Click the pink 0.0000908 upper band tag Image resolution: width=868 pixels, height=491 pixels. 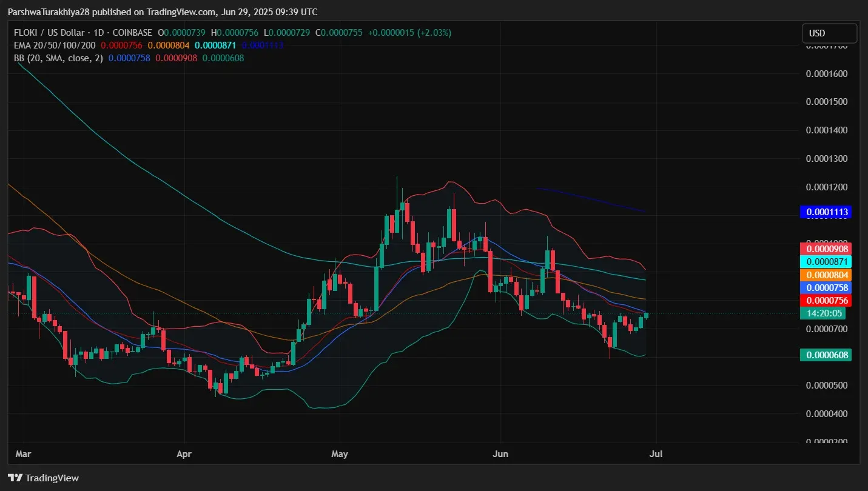[x=826, y=249]
